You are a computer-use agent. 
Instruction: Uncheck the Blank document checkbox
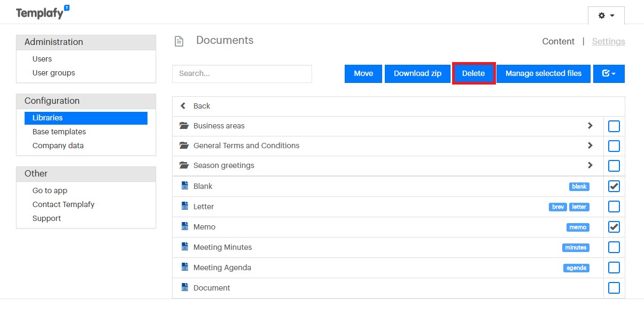(x=614, y=186)
